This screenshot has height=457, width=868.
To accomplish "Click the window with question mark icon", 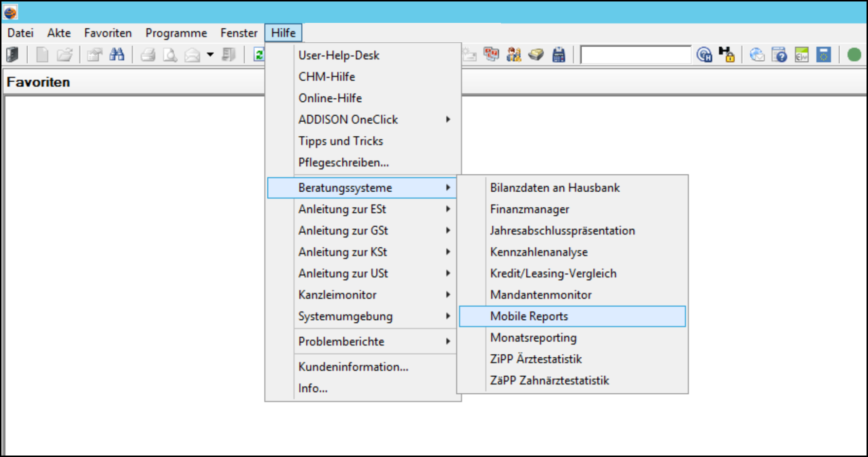I will [x=779, y=55].
